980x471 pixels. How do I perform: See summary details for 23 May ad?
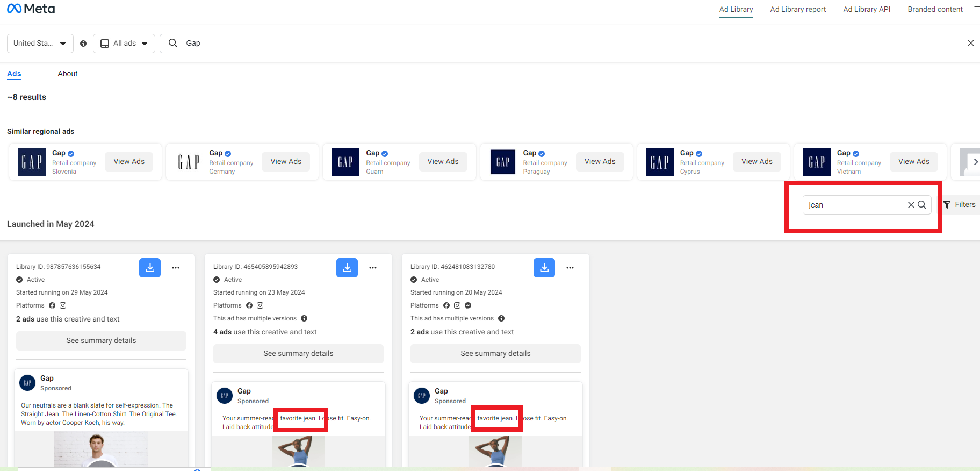298,354
